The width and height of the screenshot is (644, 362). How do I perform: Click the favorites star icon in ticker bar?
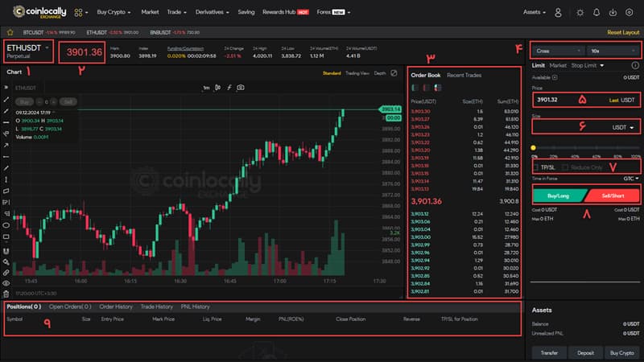coord(10,32)
